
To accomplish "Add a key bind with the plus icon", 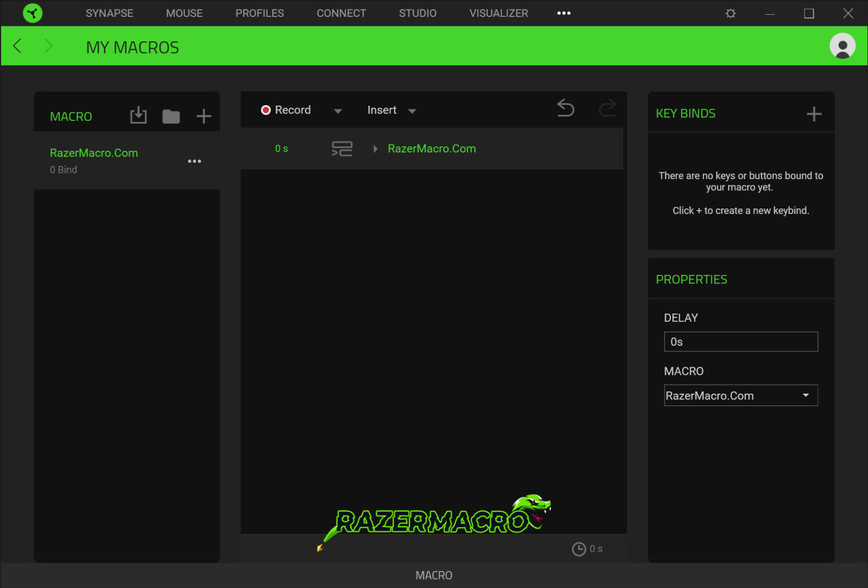I will click(x=814, y=114).
